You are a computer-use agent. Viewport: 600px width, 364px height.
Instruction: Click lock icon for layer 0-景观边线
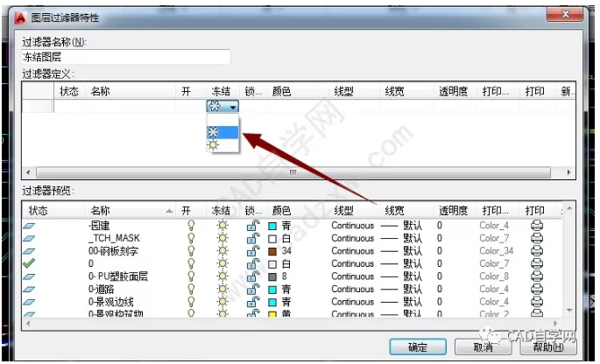click(x=252, y=301)
